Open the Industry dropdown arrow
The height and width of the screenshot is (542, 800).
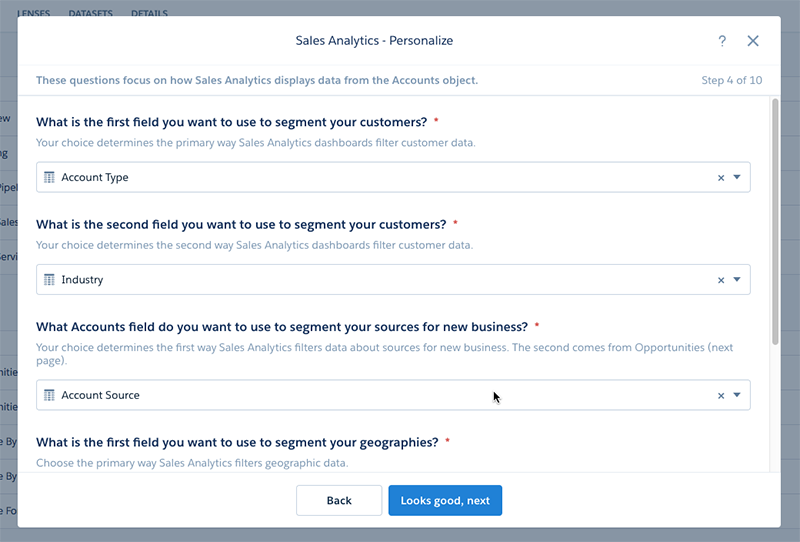[x=737, y=280]
